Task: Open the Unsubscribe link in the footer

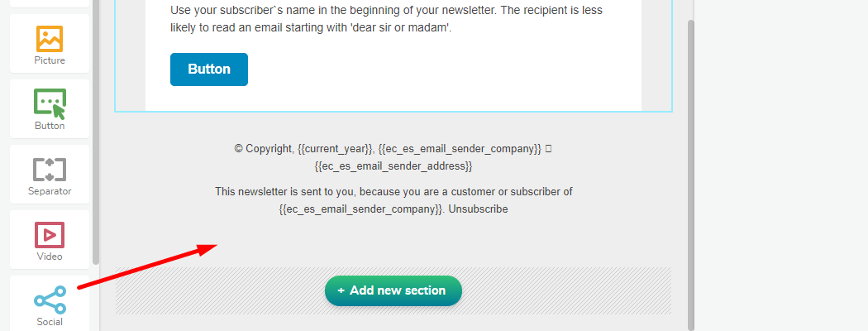Action: (x=478, y=209)
